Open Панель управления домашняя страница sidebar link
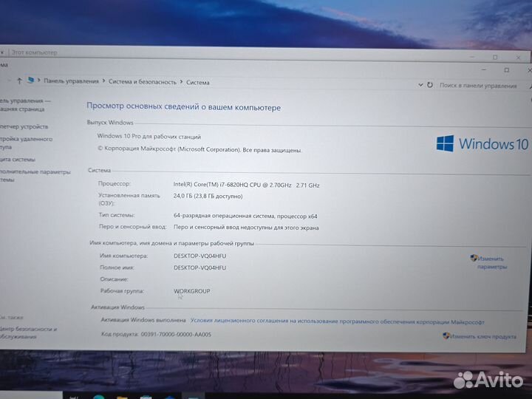This screenshot has height=399, width=532. click(x=24, y=105)
